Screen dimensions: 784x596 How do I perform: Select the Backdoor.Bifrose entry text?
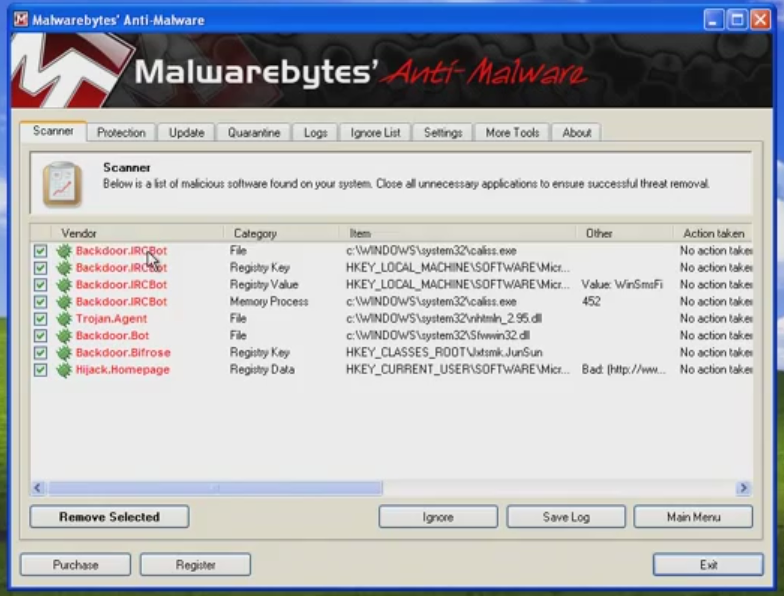click(123, 352)
